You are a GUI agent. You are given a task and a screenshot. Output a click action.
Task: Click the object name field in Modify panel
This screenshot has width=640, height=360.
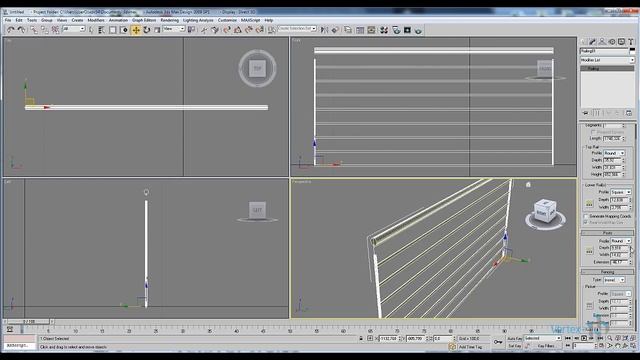[x=604, y=51]
